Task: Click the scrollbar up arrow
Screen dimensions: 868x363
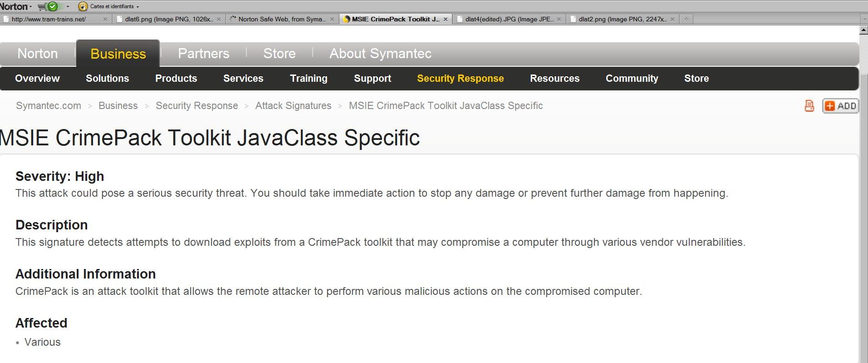Action: (863, 30)
